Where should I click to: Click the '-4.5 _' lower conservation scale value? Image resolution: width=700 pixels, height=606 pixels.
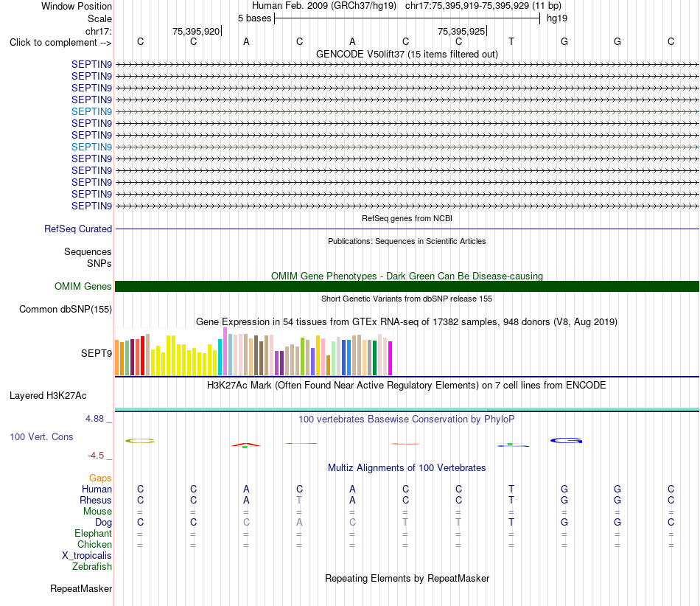point(100,456)
